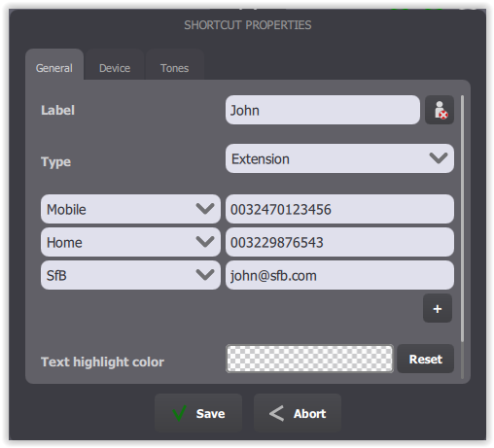Open the Home number type dropdown
The height and width of the screenshot is (448, 494).
click(130, 242)
